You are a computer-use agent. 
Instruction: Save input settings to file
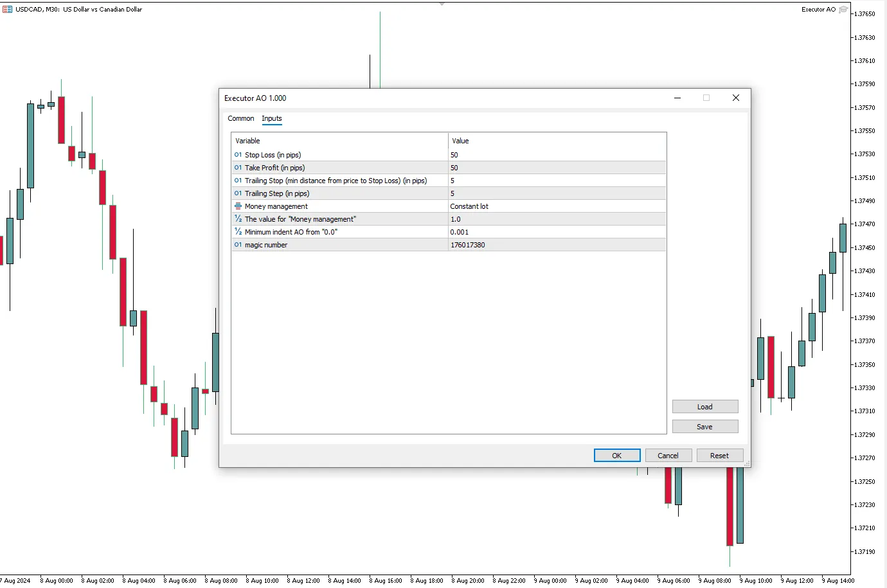(705, 427)
